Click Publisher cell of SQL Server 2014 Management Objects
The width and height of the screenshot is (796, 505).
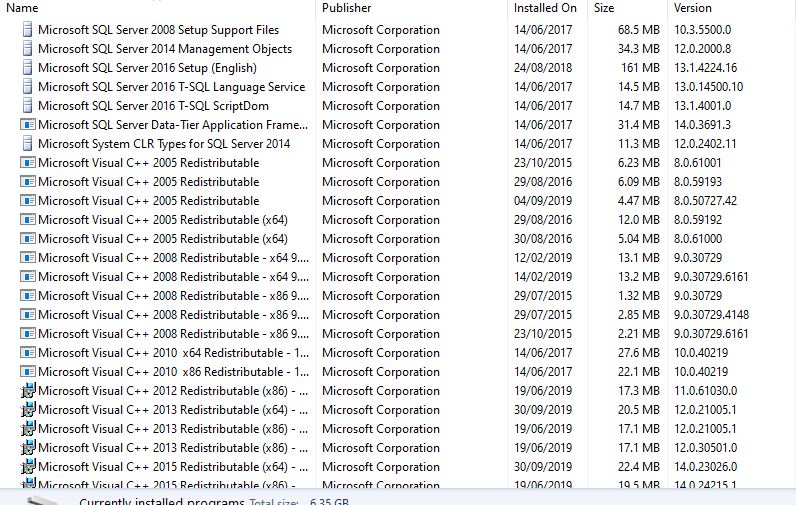pos(381,49)
